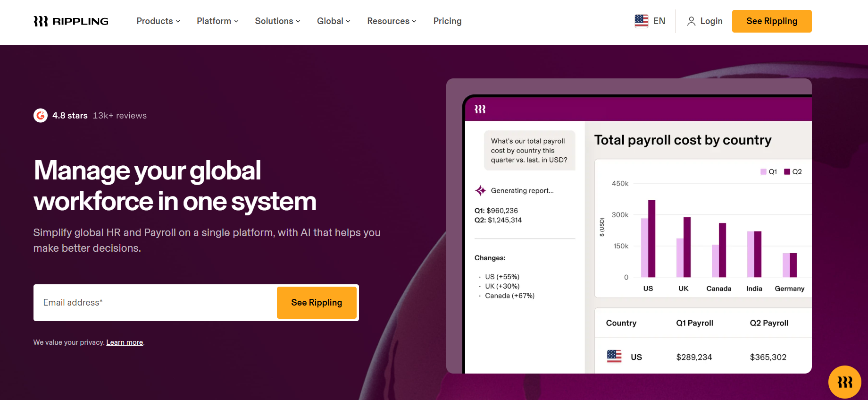Click the Total payroll cost by country title
868x400 pixels.
683,140
